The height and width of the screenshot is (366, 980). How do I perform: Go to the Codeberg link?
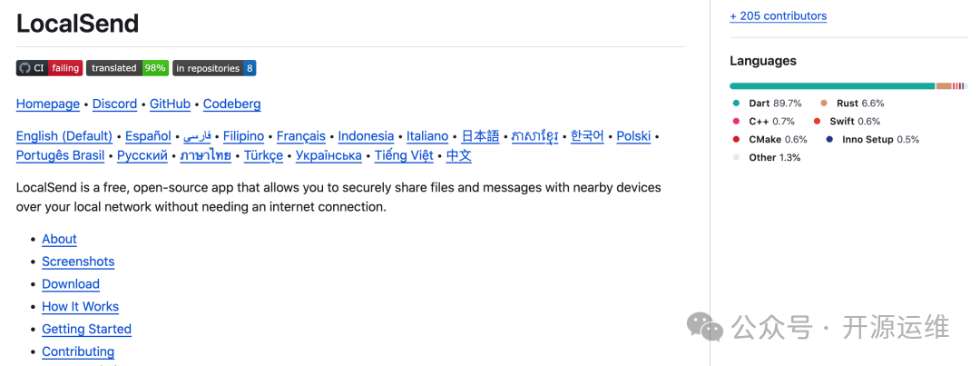point(232,104)
